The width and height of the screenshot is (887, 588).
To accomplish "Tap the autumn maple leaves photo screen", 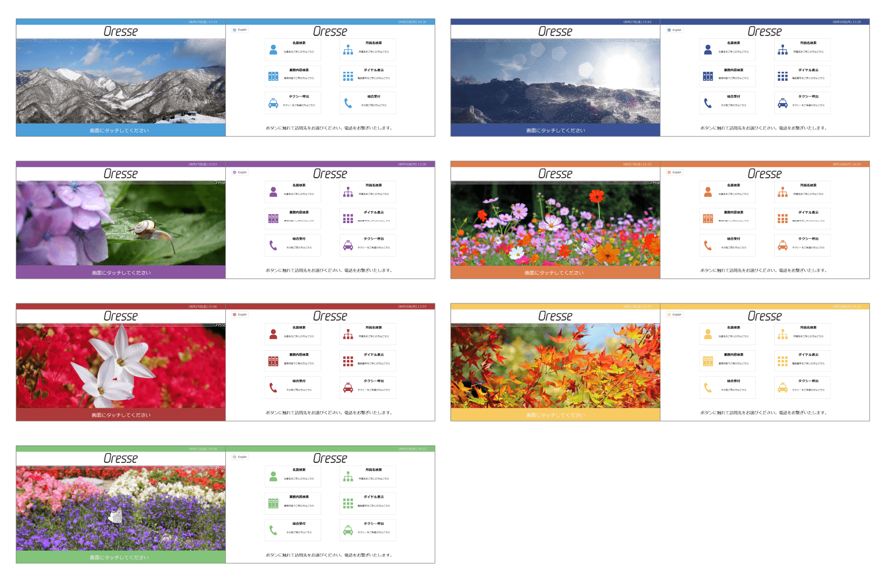I will pos(555,366).
